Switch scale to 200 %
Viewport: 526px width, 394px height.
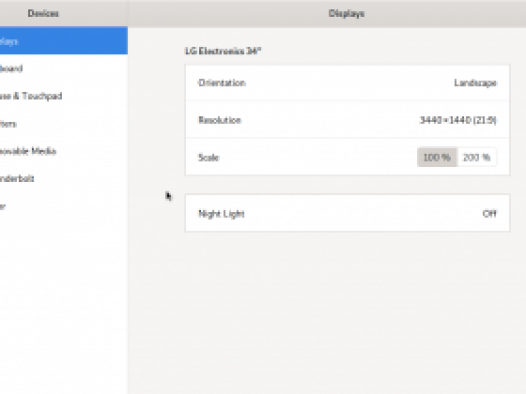pyautogui.click(x=476, y=157)
